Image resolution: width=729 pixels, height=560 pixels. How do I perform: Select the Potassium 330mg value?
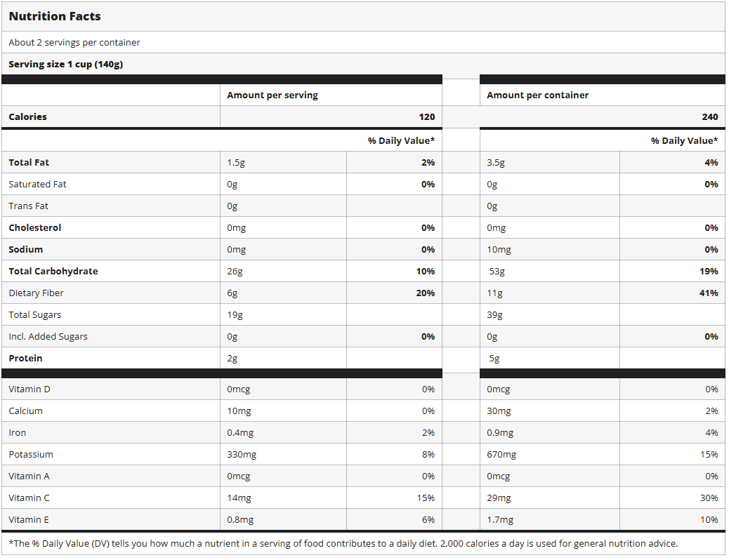tap(242, 455)
